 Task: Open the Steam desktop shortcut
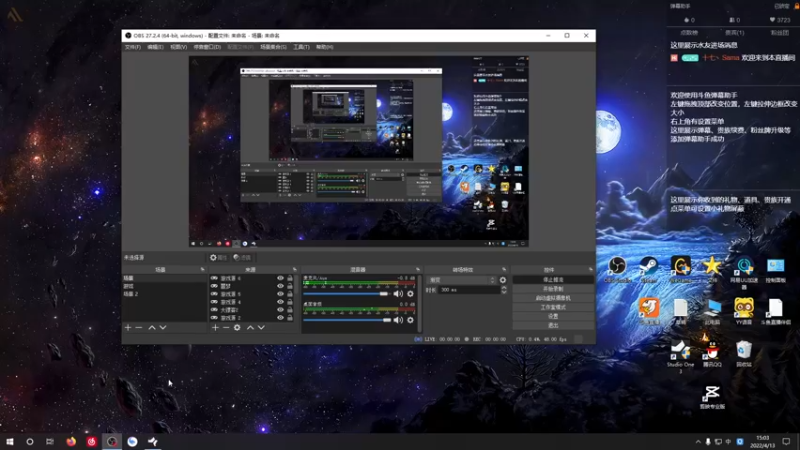[x=648, y=270]
